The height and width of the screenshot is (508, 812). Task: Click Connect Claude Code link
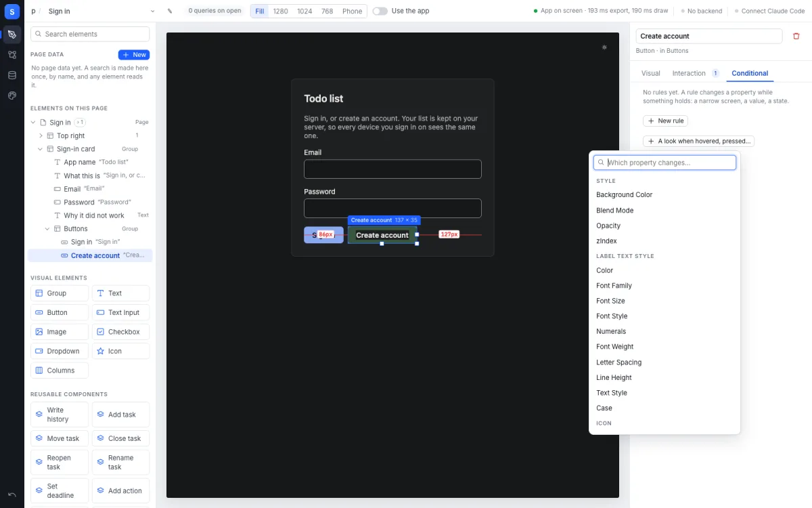[x=769, y=11]
